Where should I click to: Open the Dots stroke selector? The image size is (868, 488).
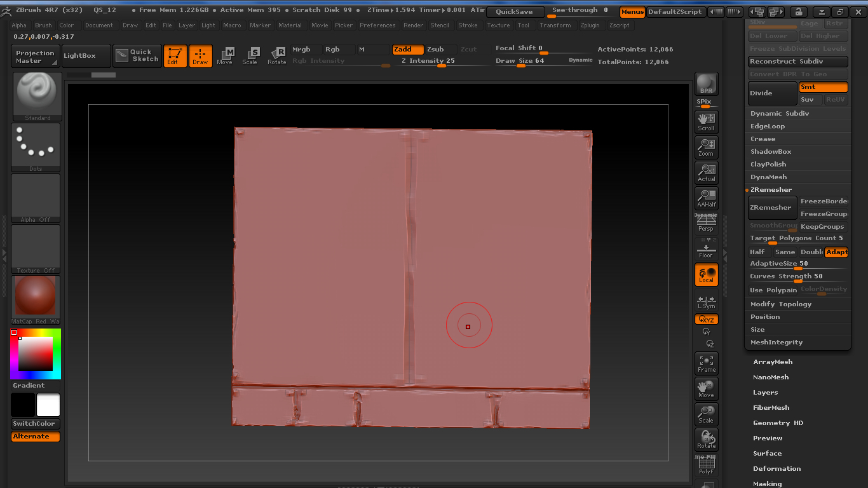[x=36, y=147]
